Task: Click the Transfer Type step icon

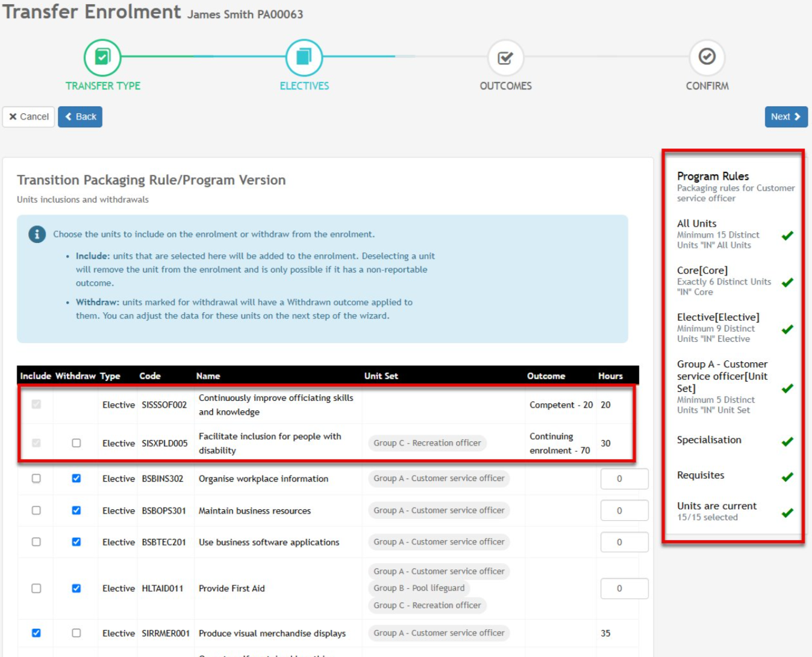Action: [x=102, y=57]
